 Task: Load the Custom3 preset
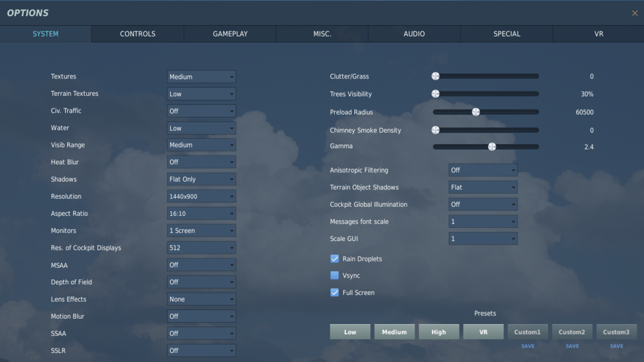pyautogui.click(x=616, y=332)
